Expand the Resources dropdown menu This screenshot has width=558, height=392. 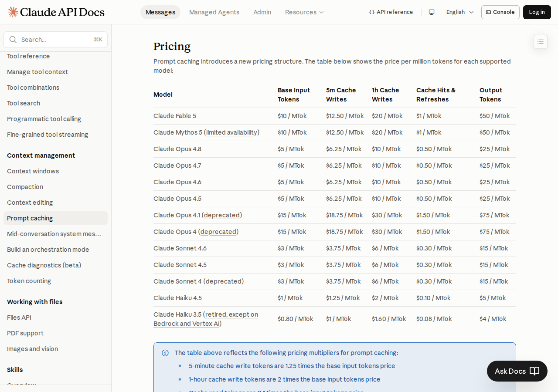pos(304,12)
